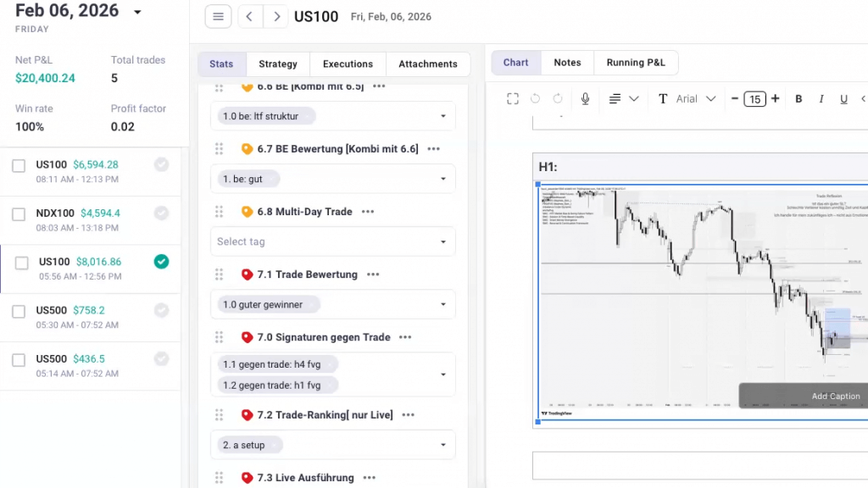The width and height of the screenshot is (868, 488).
Task: Open the hamburger menu next to US100
Action: [x=218, y=16]
